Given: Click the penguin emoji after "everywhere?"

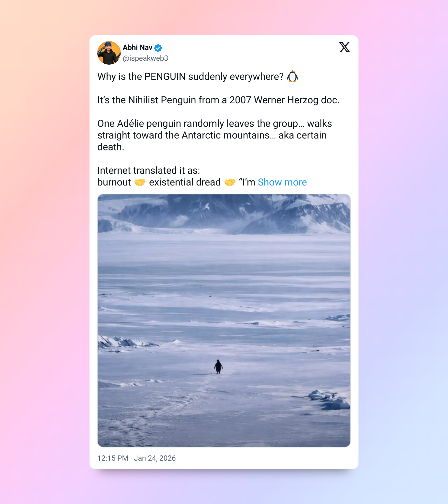Looking at the screenshot, I should 292,76.
